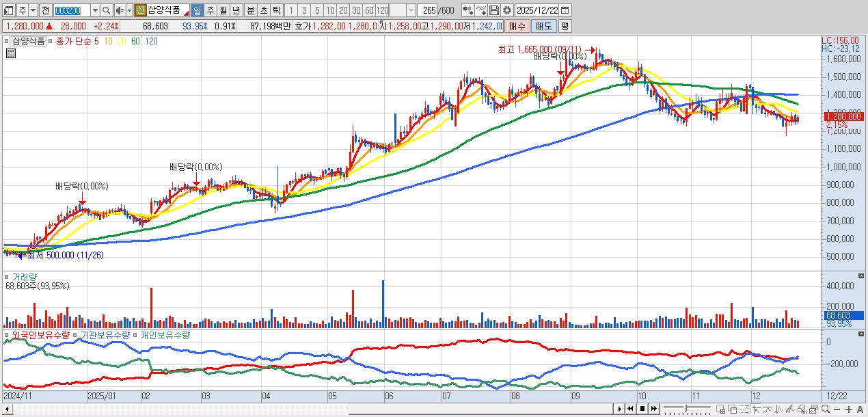Screen dimensions: 868x417
Task: Open the interval value dropdown after 120
Action: click(411, 10)
